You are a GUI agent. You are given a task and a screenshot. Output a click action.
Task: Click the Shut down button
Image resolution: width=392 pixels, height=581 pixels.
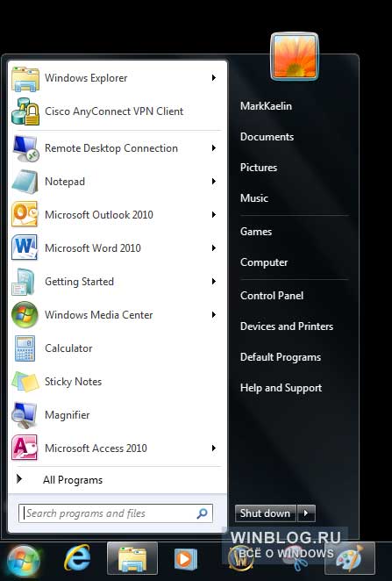point(265,513)
